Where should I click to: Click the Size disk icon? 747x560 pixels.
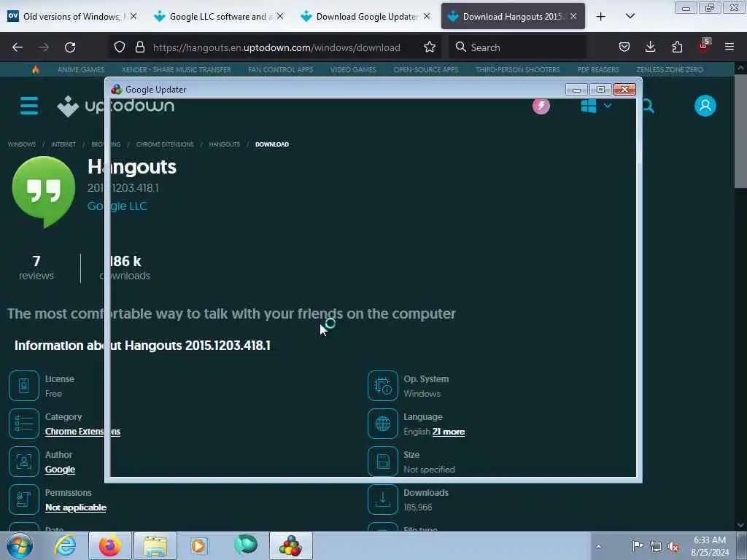(382, 462)
